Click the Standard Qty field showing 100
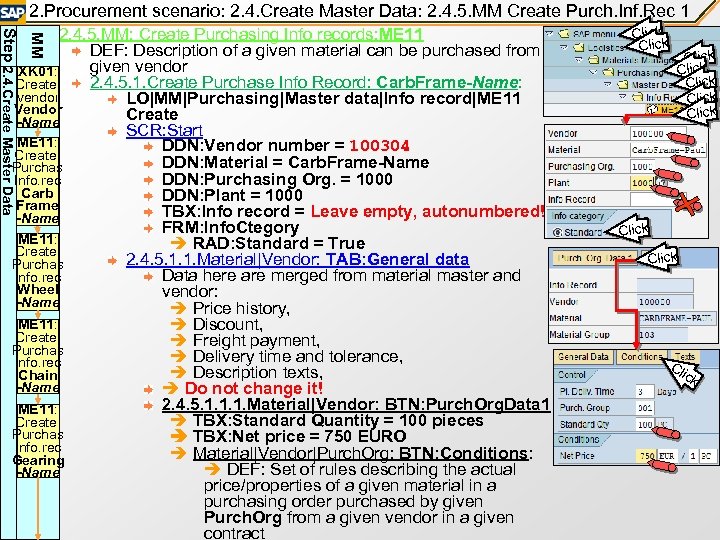The height and width of the screenshot is (540, 720). [645, 424]
